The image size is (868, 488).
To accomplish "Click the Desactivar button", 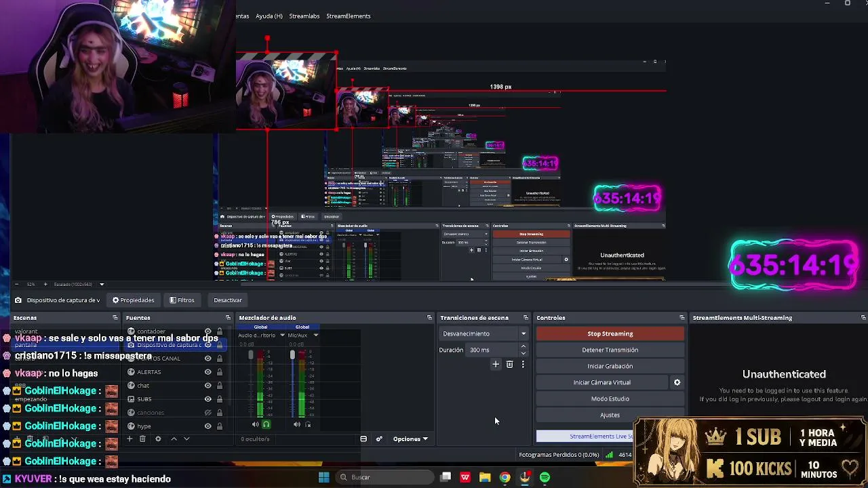I will coord(228,300).
